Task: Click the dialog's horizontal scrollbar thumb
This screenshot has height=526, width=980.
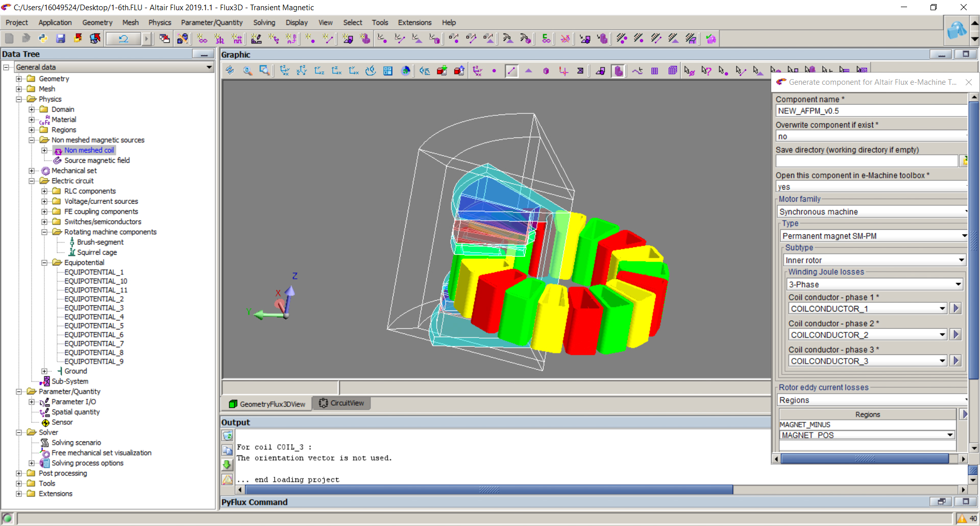Action: (x=865, y=459)
